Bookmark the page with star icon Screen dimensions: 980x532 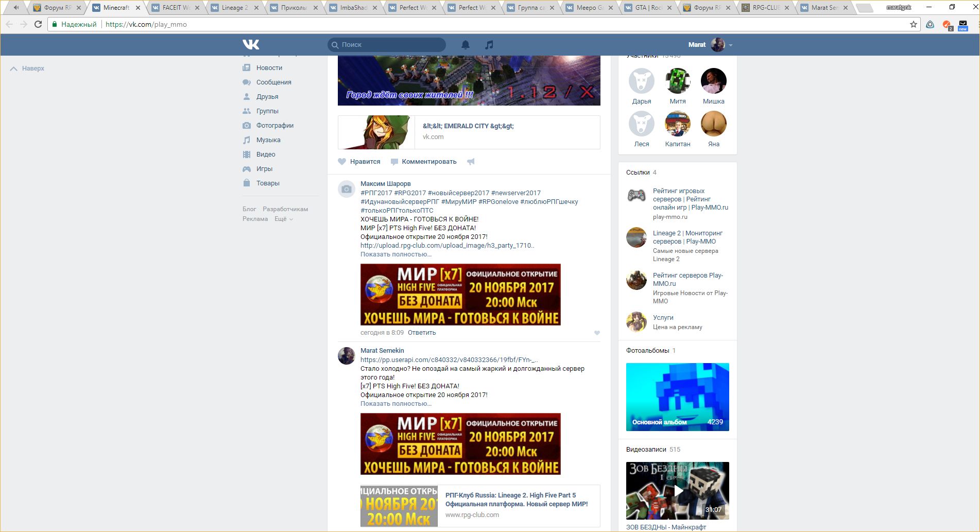pyautogui.click(x=914, y=24)
